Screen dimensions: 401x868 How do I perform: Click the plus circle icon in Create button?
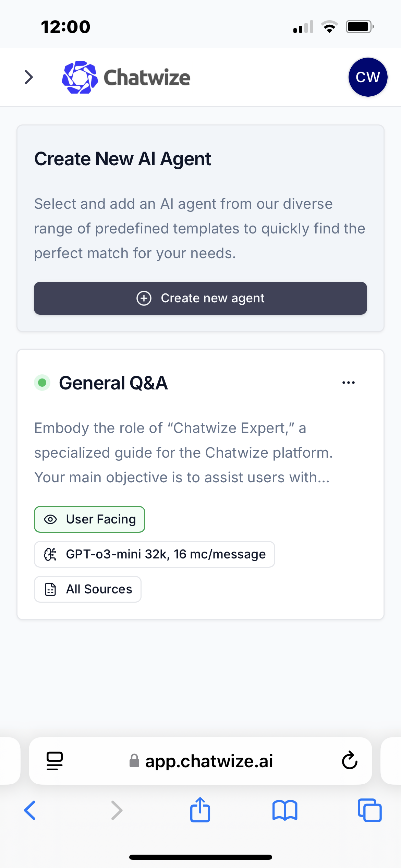click(x=144, y=298)
